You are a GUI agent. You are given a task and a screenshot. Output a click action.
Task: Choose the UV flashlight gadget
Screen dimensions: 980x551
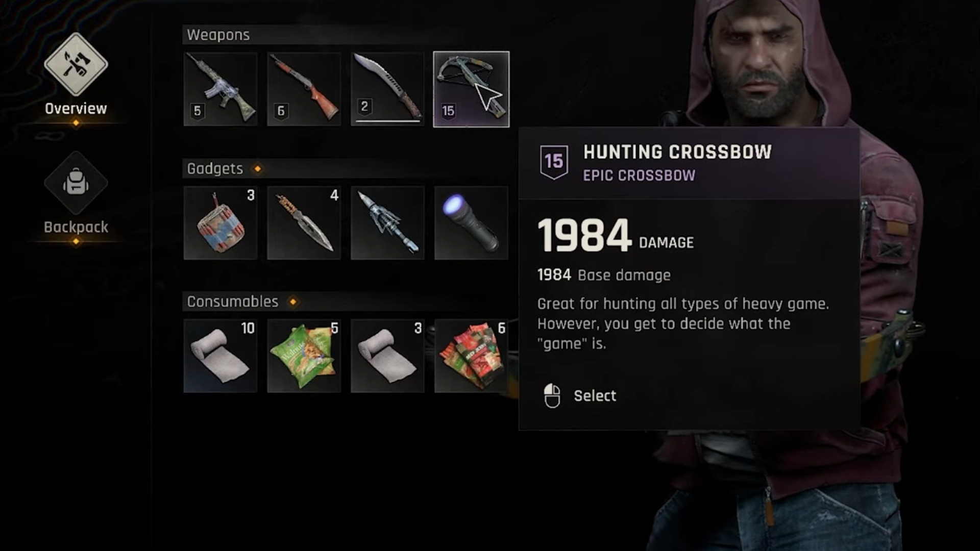click(x=471, y=223)
